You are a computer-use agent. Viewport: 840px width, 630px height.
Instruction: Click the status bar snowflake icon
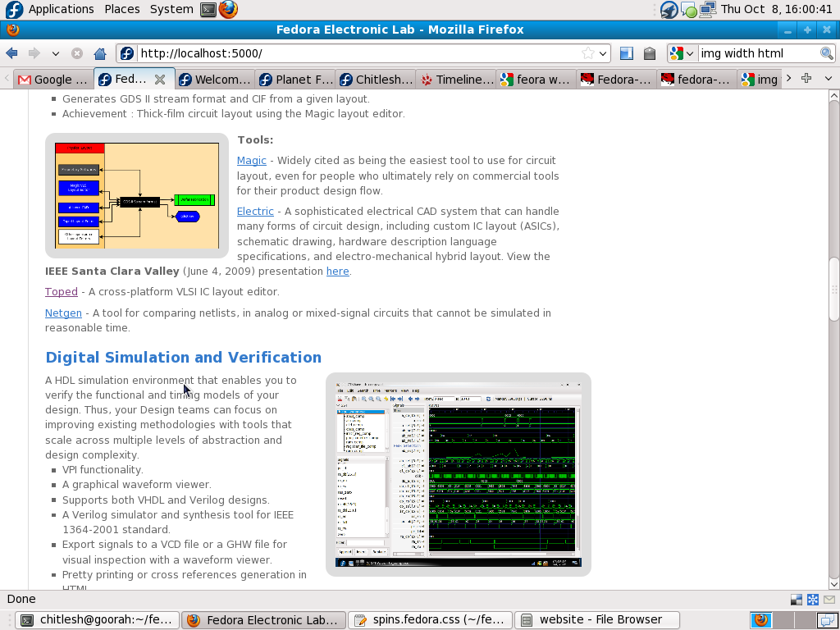pyautogui.click(x=813, y=600)
